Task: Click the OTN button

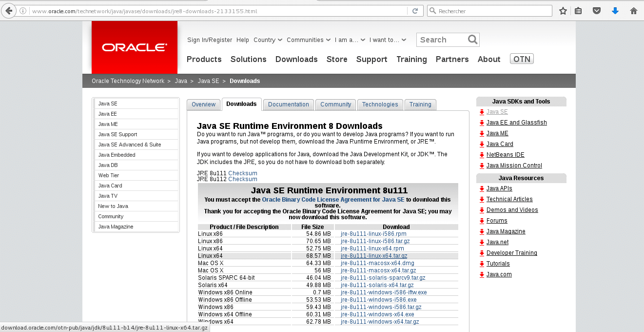Action: click(x=522, y=59)
